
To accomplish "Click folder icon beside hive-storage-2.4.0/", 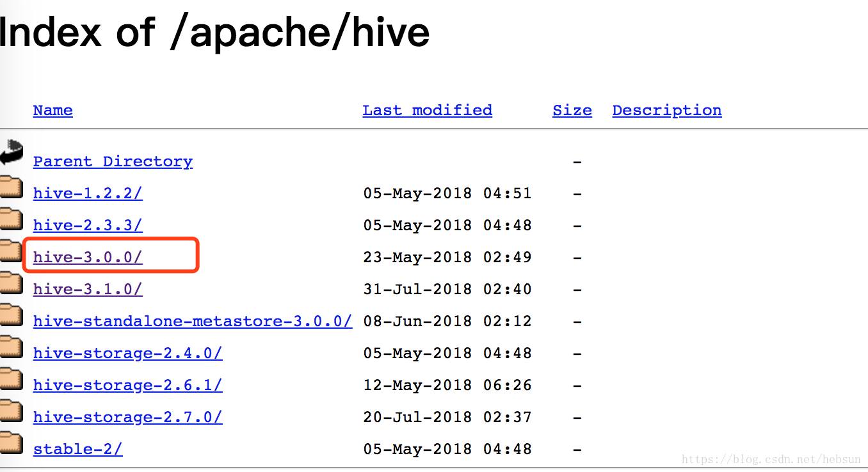I will 11,347.
